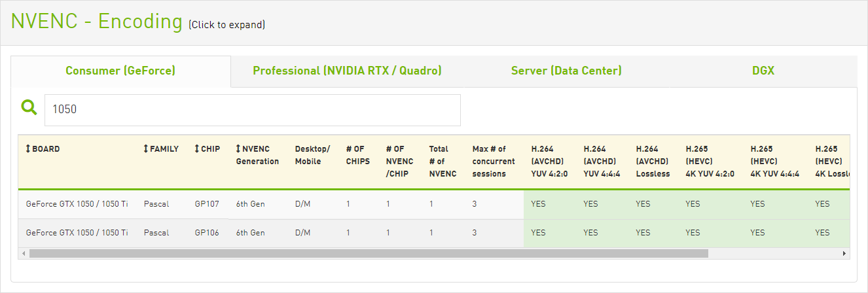Click Pascal family cell in GP106 row
Image resolution: width=868 pixels, height=293 pixels.
pos(156,233)
